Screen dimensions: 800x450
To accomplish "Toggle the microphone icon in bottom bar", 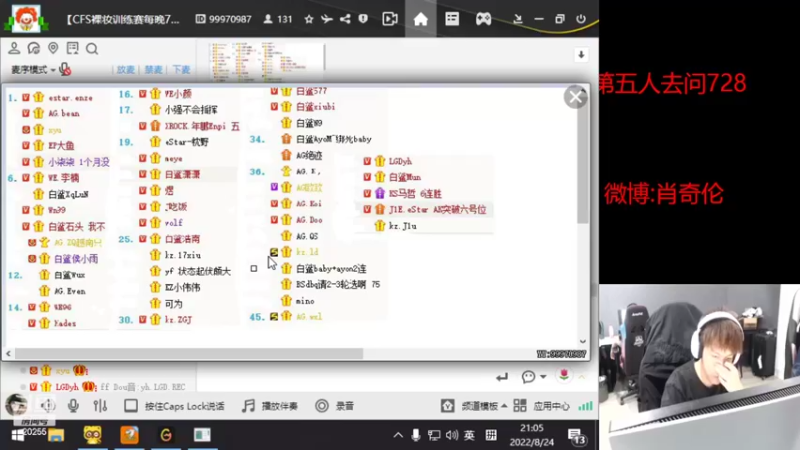I will 73,406.
